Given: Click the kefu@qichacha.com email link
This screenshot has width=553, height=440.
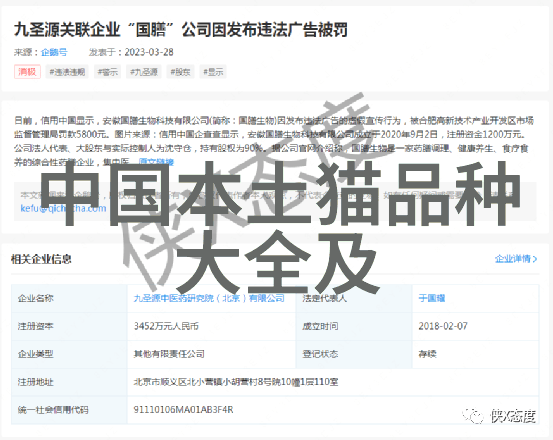Looking at the screenshot, I should [63, 208].
